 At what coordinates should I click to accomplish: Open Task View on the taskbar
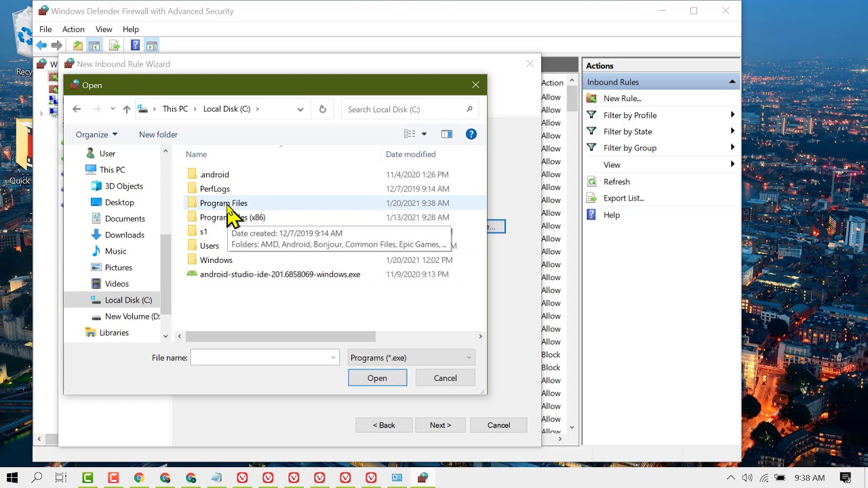[x=61, y=478]
